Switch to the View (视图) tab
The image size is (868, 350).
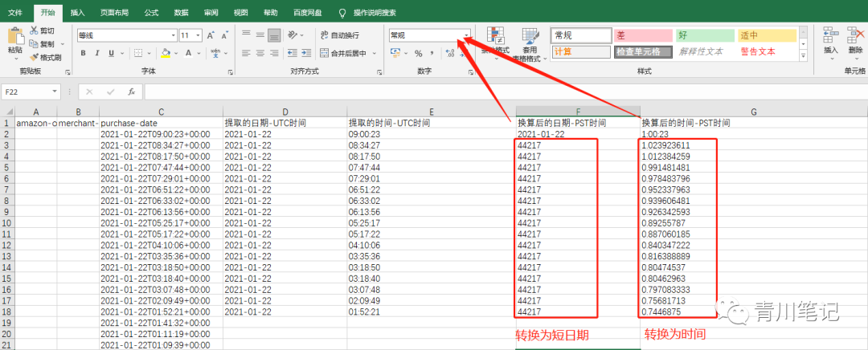pos(241,12)
